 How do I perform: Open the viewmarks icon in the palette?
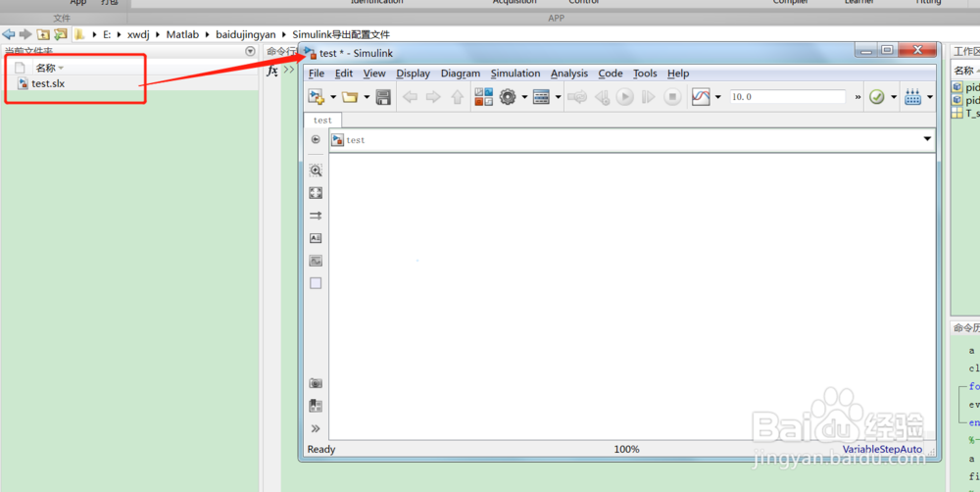point(316,406)
